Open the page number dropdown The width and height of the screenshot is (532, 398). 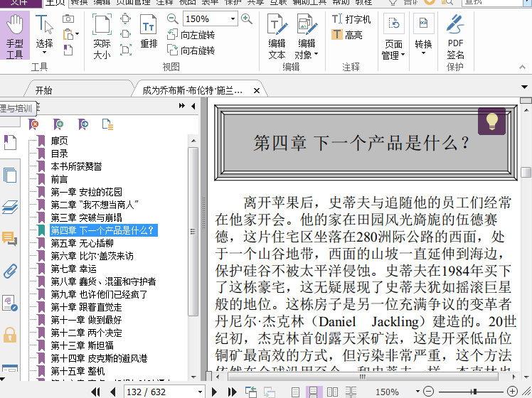(200, 392)
